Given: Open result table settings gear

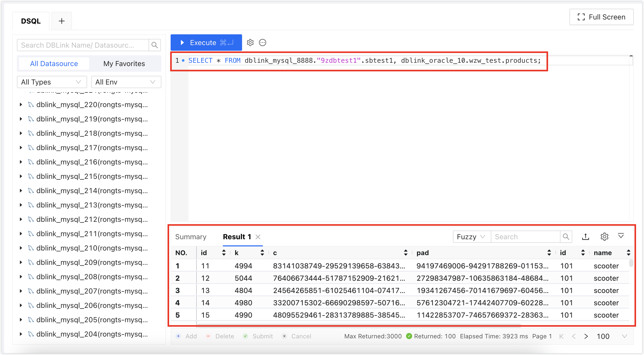Looking at the screenshot, I should click(604, 237).
